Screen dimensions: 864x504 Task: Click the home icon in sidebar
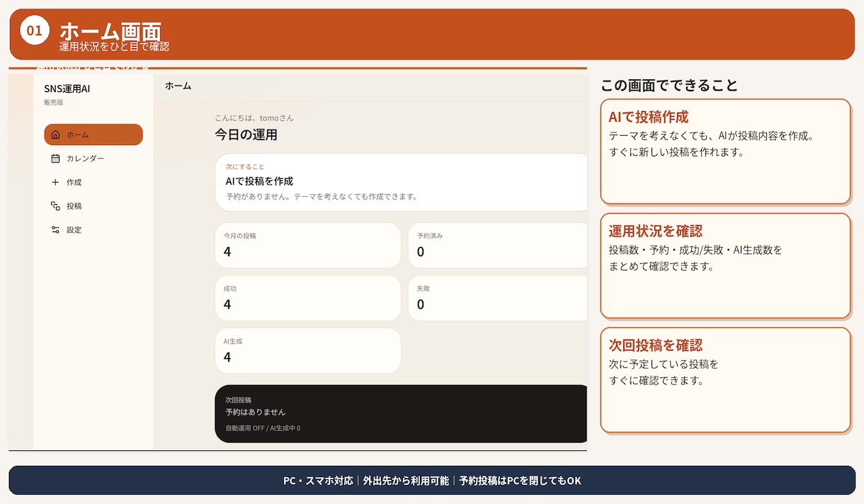(x=56, y=134)
